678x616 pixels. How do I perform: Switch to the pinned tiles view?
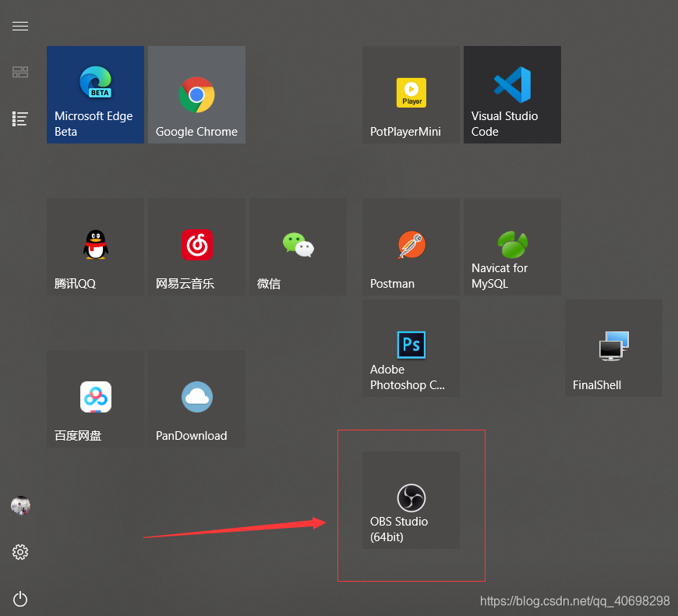point(20,72)
